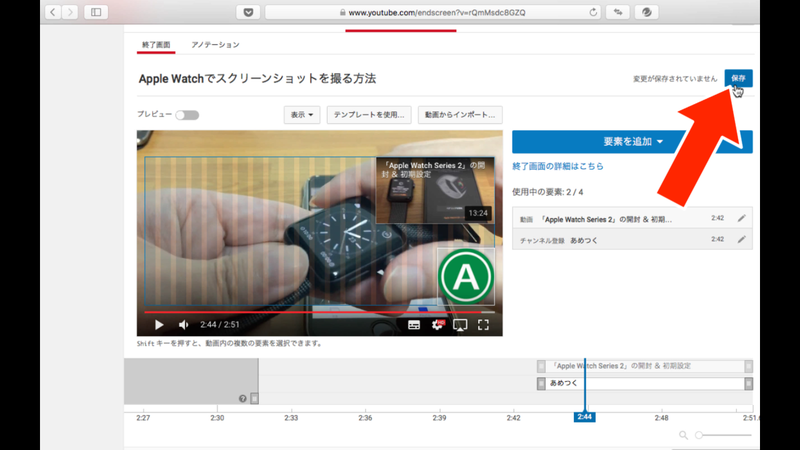The width and height of the screenshot is (800, 450).
Task: Edit the Apple Watch Series 2 video element
Action: (x=741, y=218)
